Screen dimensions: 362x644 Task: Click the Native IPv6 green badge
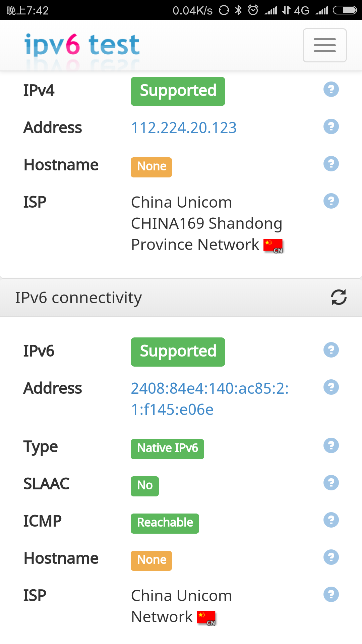pyautogui.click(x=167, y=448)
